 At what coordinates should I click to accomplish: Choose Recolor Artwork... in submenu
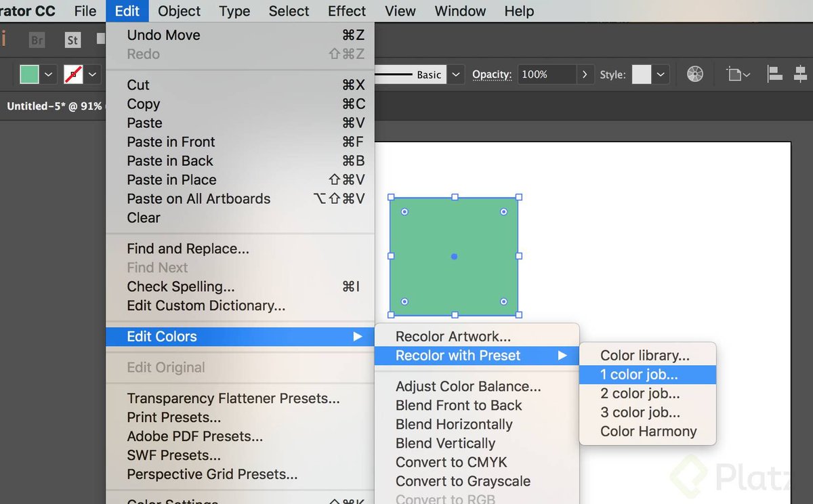[x=477, y=337]
